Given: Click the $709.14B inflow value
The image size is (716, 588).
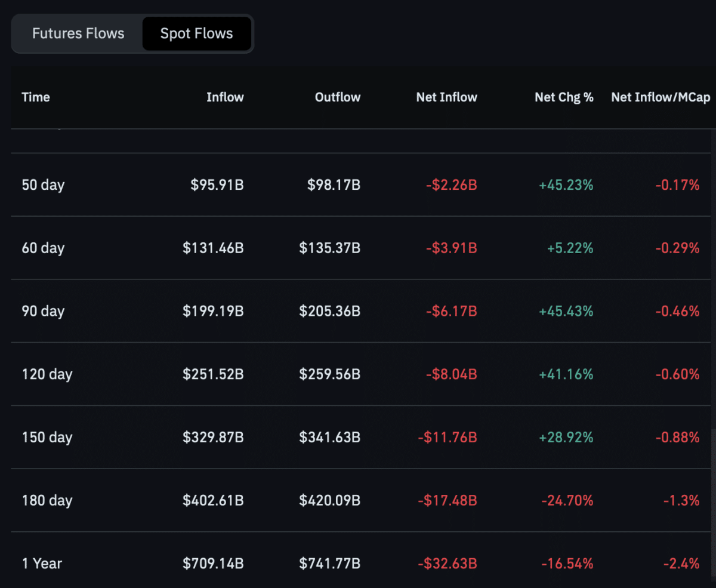Looking at the screenshot, I should [x=213, y=564].
